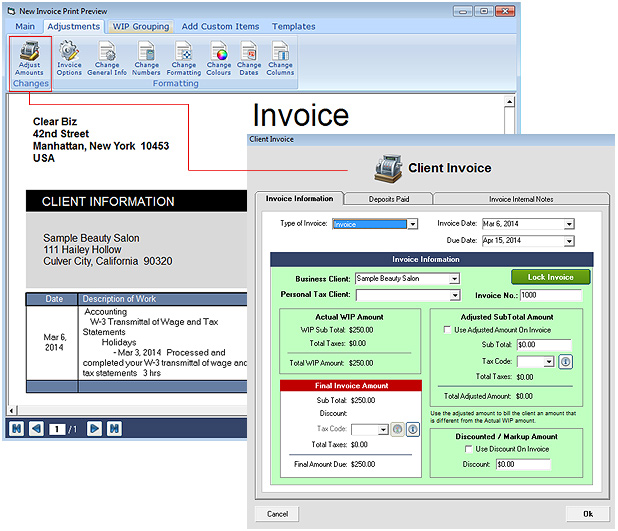Open the Invoice Date picker dropdown
618x531 pixels.
coord(569,224)
